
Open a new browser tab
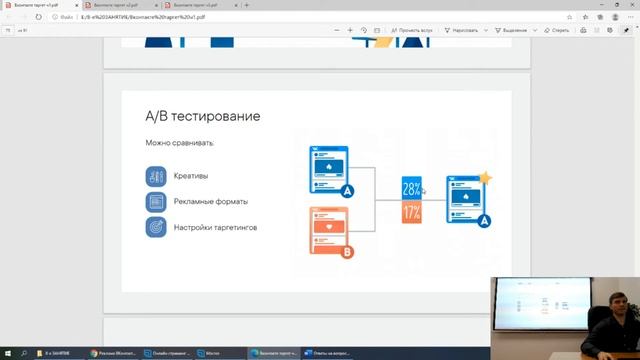coord(247,5)
